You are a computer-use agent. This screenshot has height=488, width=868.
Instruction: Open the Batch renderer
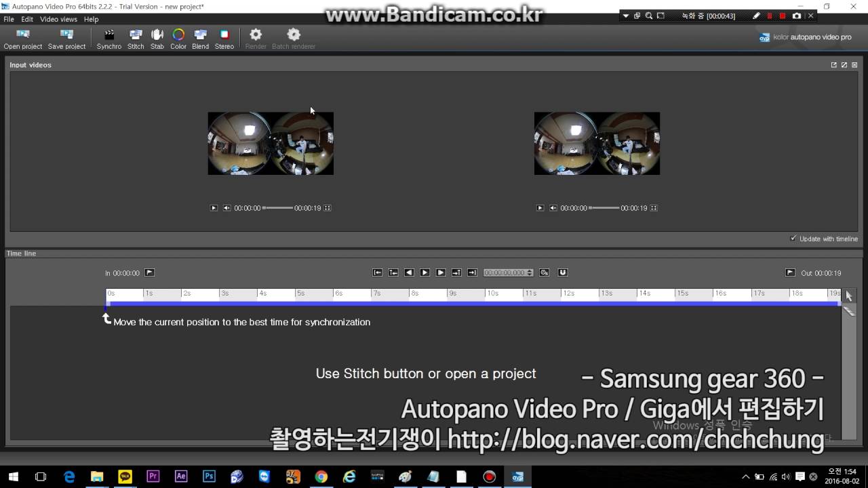(294, 39)
